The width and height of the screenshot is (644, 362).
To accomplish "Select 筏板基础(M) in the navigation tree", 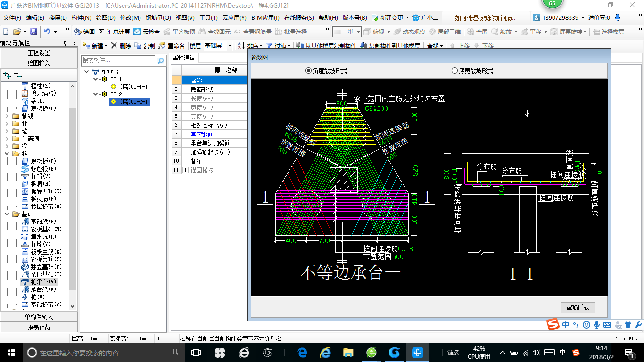I will click(x=42, y=229).
